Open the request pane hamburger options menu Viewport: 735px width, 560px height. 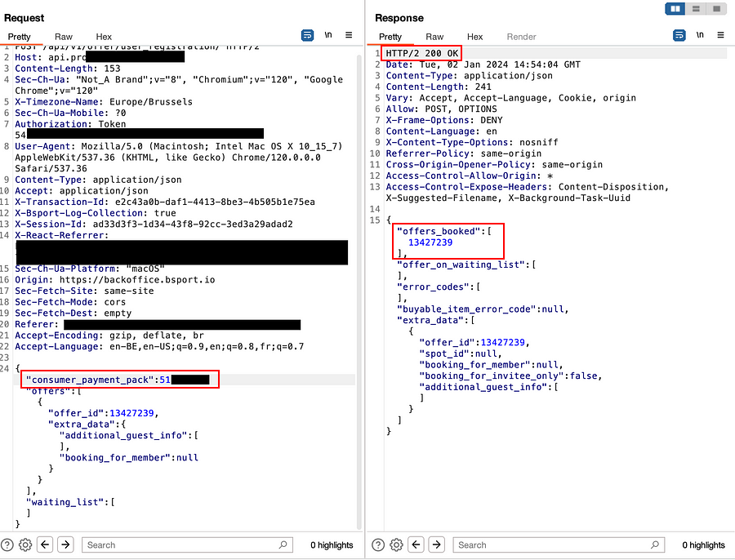tap(349, 36)
